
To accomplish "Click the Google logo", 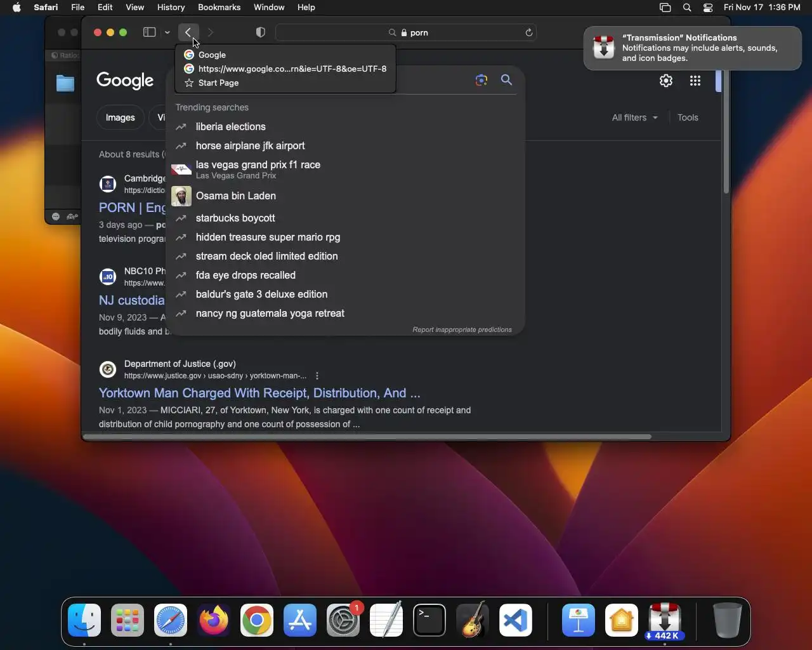I will point(125,81).
